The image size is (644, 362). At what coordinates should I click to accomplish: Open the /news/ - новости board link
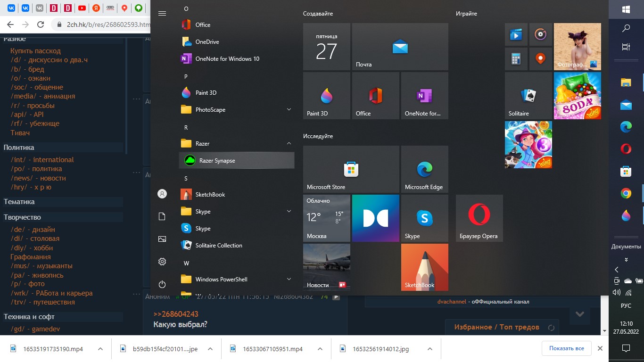(38, 178)
